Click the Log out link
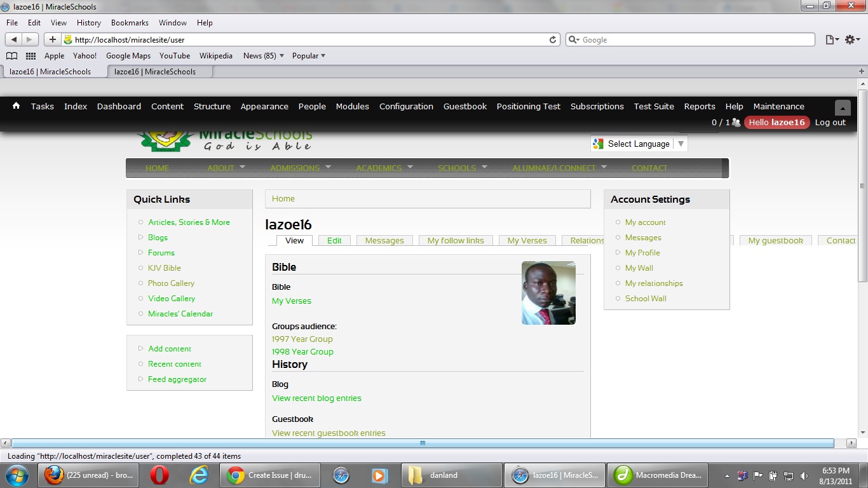This screenshot has width=868, height=488. [830, 123]
